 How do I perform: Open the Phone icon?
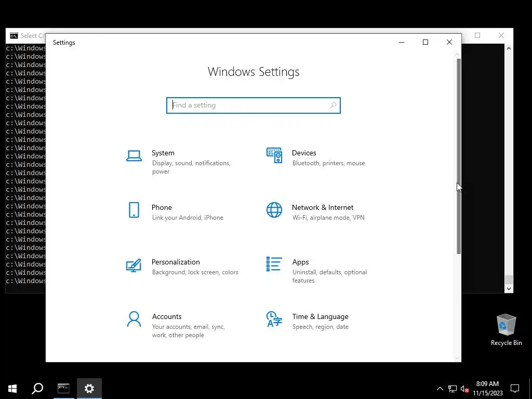click(x=134, y=210)
